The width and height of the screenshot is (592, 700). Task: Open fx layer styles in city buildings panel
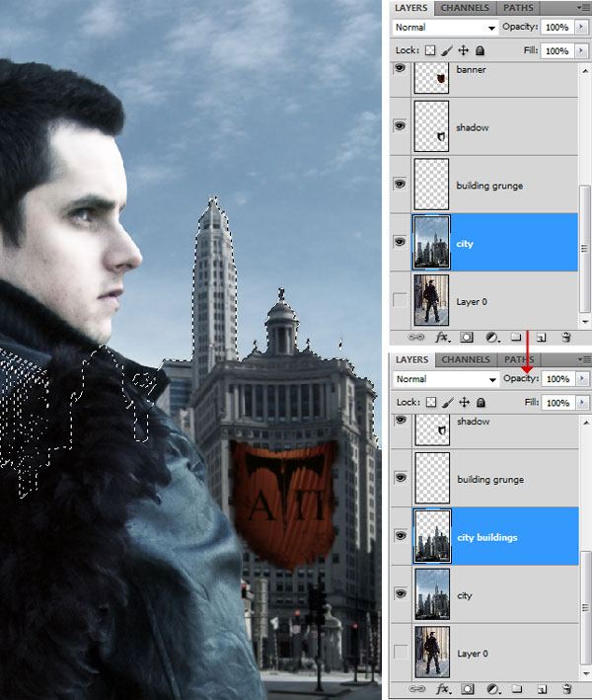443,689
